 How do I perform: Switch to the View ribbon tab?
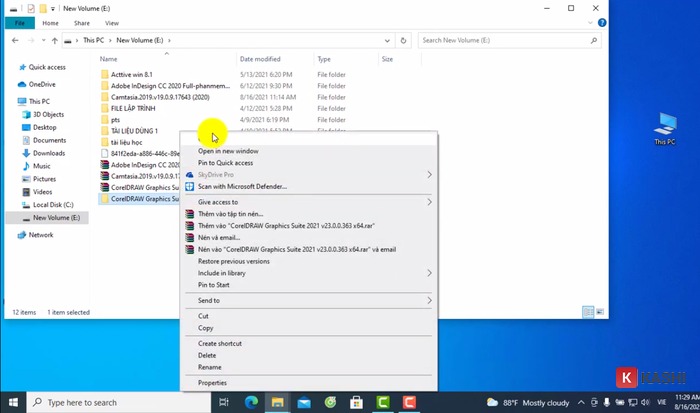pyautogui.click(x=112, y=22)
